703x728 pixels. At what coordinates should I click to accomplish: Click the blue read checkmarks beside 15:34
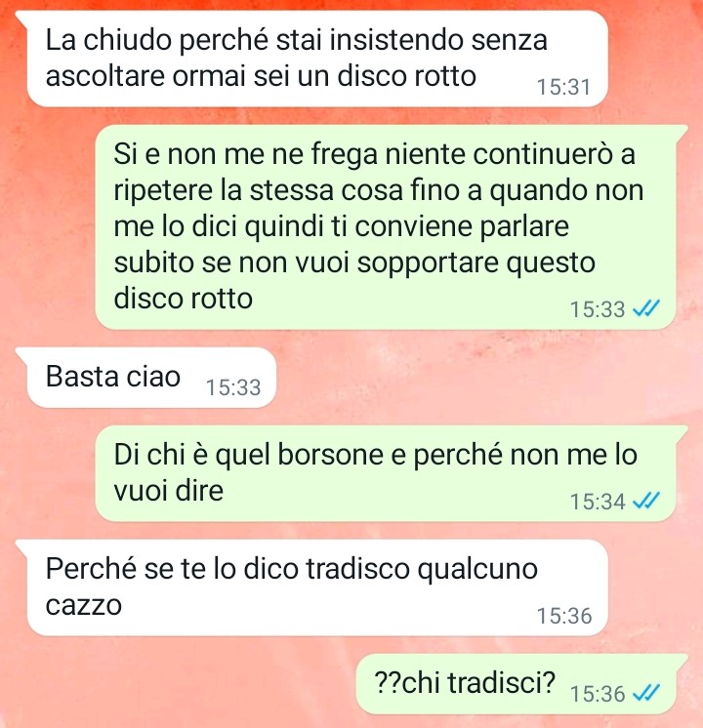[646, 501]
